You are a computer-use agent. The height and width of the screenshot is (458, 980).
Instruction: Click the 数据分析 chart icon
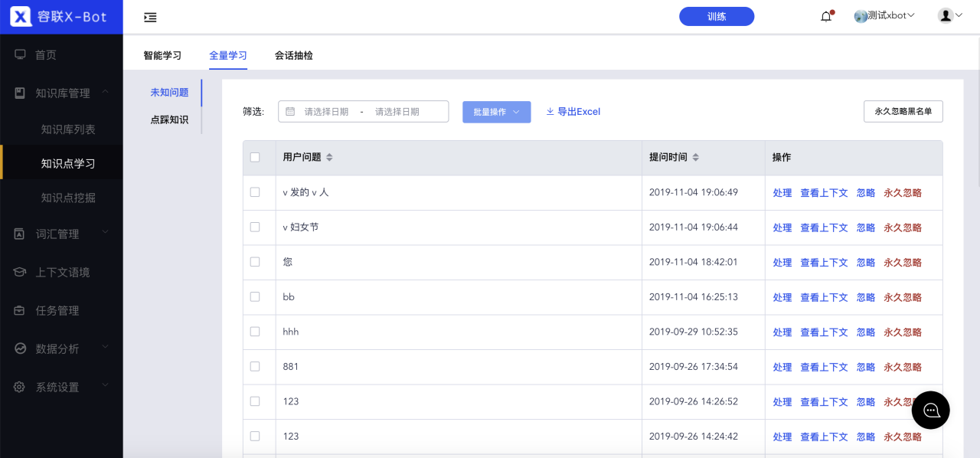[20, 348]
